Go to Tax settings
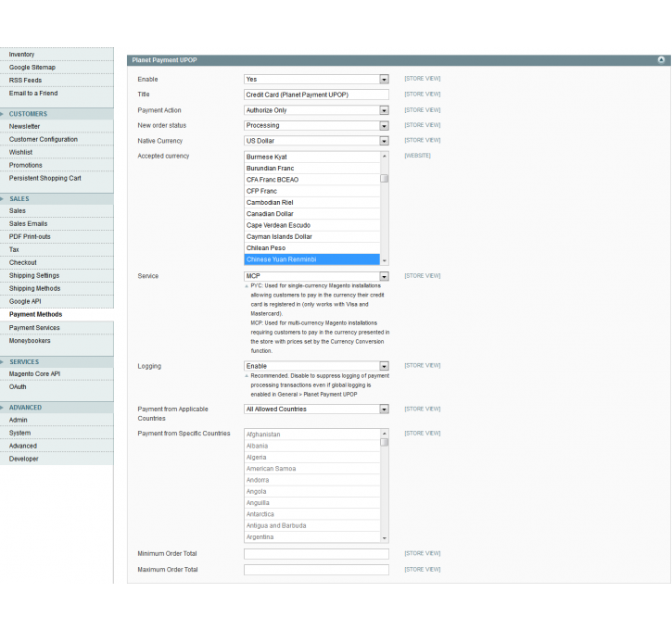This screenshot has width=672, height=630. pyautogui.click(x=57, y=249)
